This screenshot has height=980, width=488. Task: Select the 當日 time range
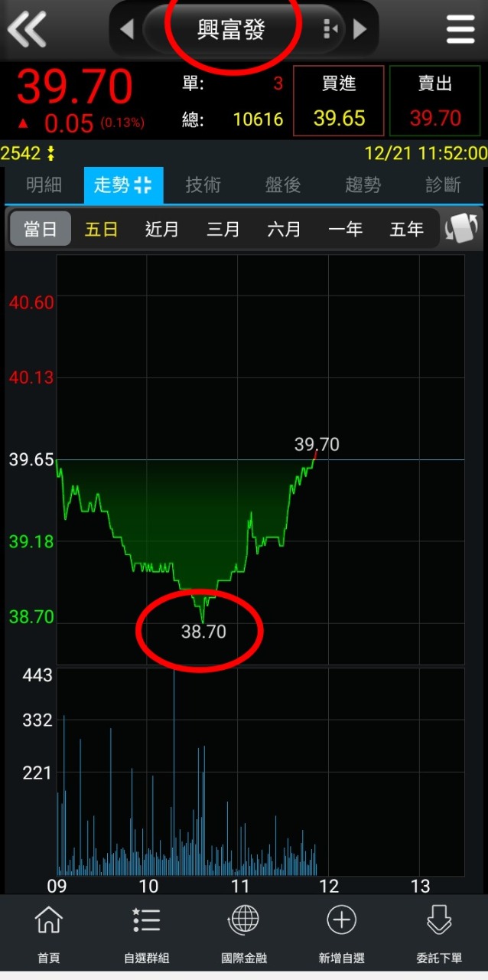[x=40, y=229]
